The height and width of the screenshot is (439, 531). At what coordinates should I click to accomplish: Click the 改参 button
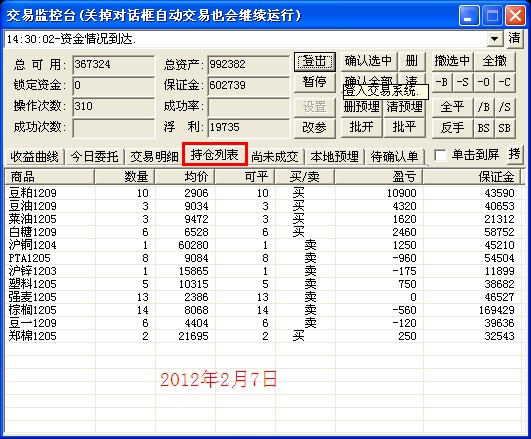click(x=315, y=128)
